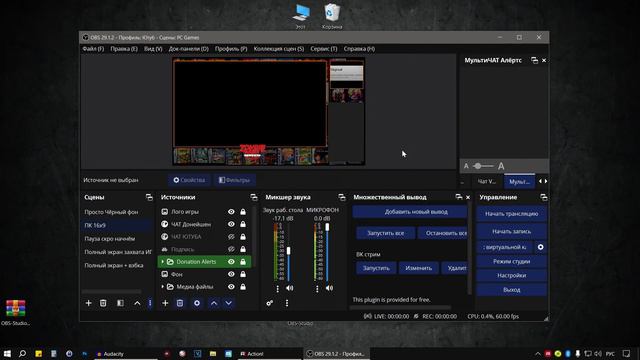The image size is (640, 360).
Task: Add a new scene with the plus icon
Action: tap(88, 303)
